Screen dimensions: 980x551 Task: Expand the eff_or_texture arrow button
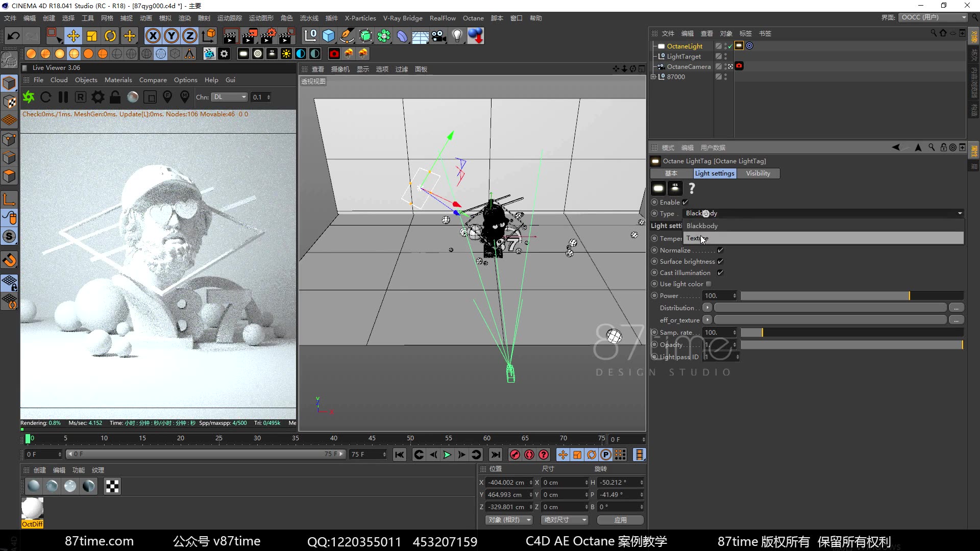[707, 320]
